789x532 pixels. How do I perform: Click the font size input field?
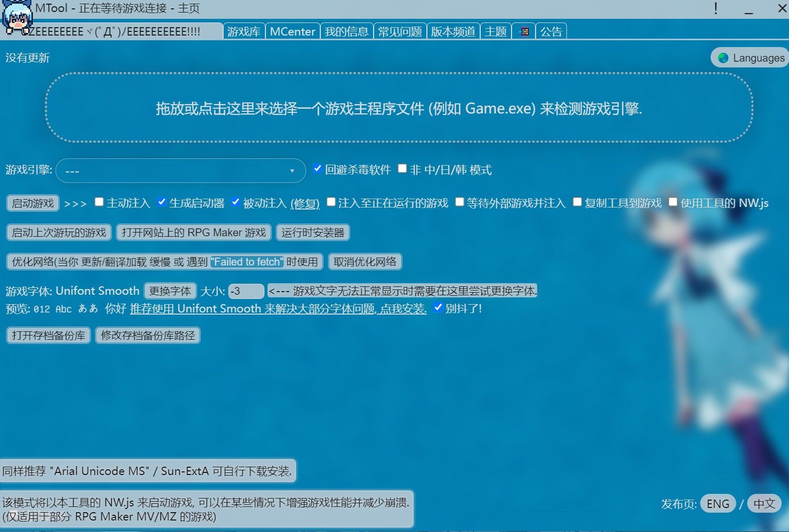coord(246,291)
